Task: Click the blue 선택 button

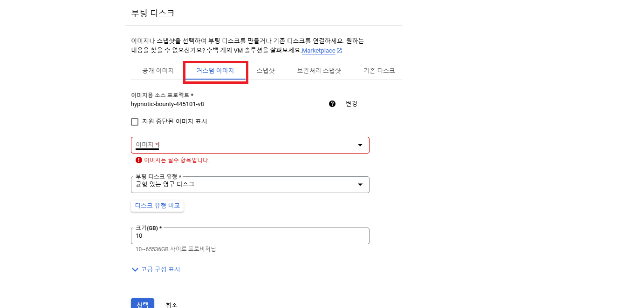Action: [x=143, y=304]
